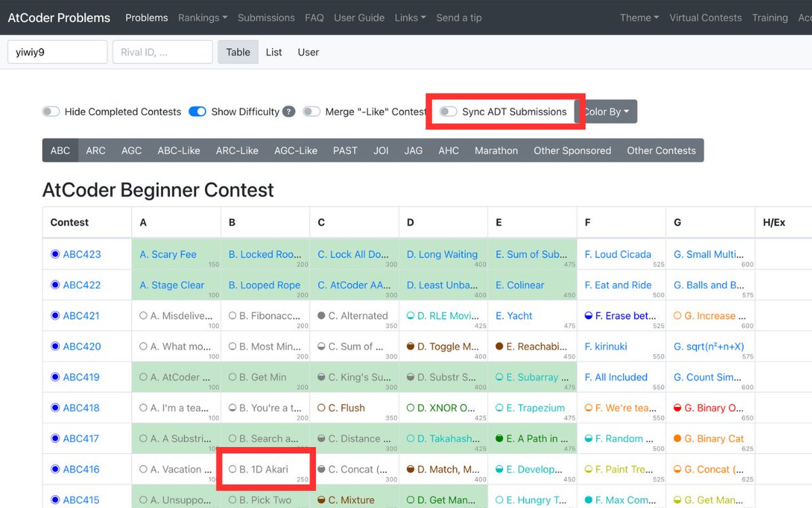Open problem F. Loud Cicada

click(618, 255)
